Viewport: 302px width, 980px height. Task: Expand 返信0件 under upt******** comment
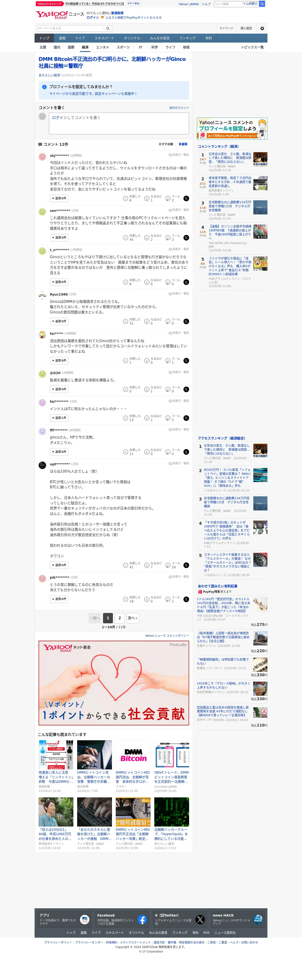[59, 565]
